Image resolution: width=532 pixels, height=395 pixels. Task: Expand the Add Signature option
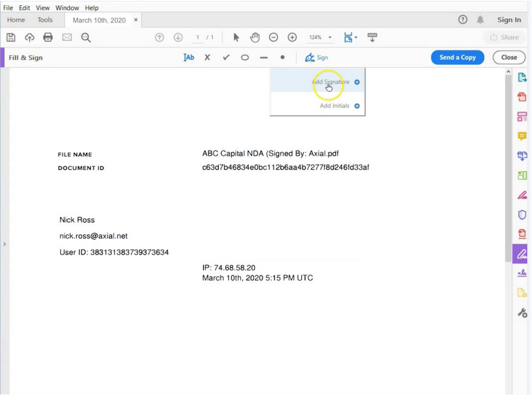357,82
